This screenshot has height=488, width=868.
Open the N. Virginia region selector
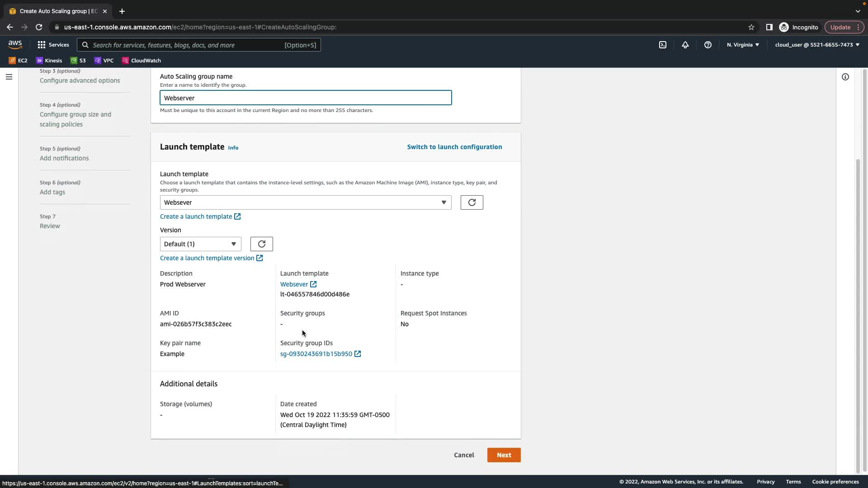pyautogui.click(x=742, y=45)
